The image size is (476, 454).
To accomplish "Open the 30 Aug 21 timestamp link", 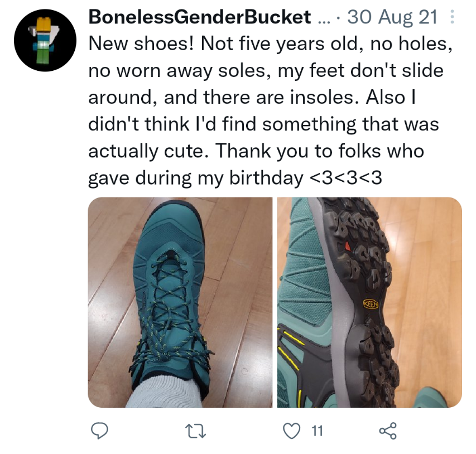I will tap(392, 17).
